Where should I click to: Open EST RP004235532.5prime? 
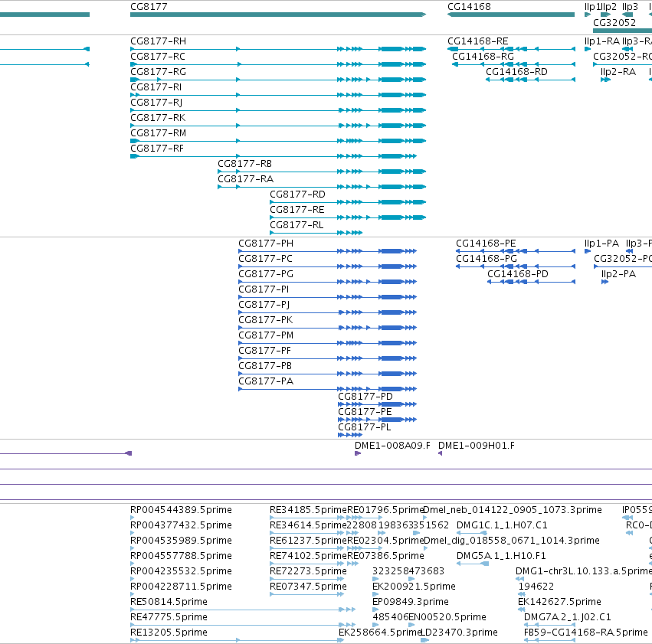click(x=181, y=572)
